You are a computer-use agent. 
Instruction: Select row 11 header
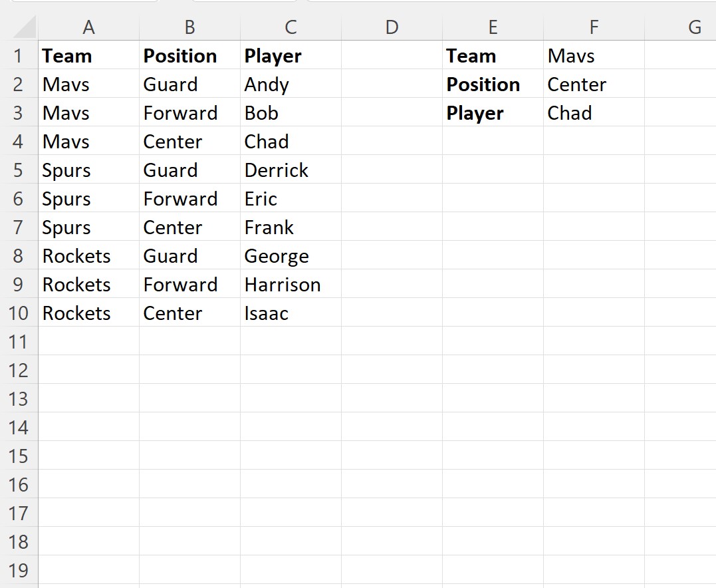[18, 341]
